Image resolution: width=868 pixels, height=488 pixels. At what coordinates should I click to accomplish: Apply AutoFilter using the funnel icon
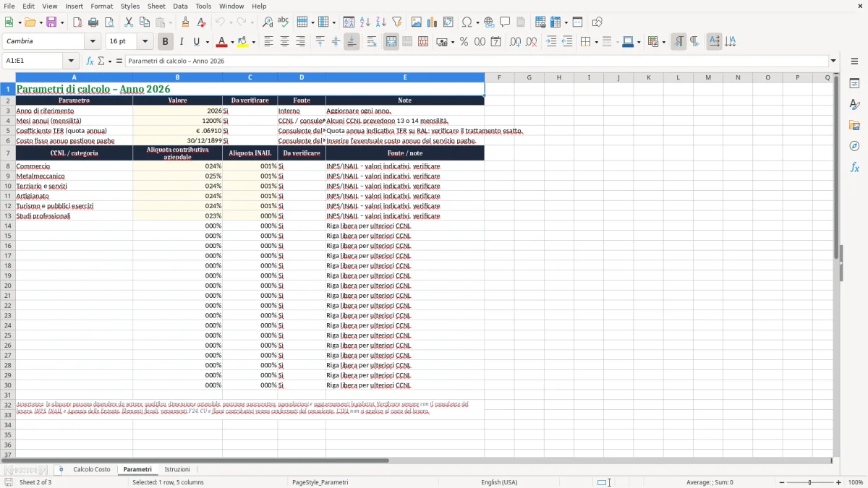[397, 22]
